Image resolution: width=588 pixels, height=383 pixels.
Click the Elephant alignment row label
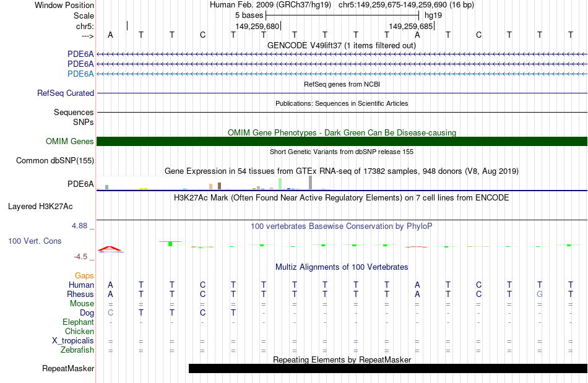79,322
